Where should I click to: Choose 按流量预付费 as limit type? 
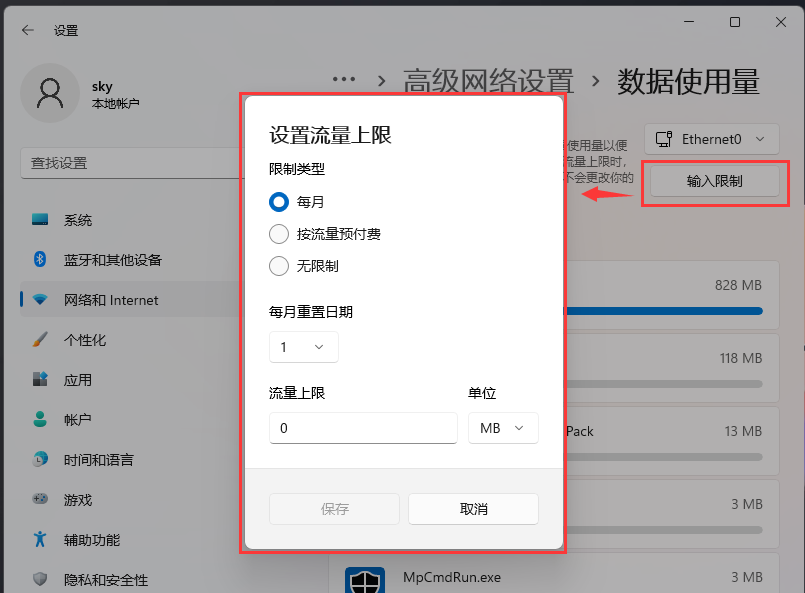click(278, 234)
